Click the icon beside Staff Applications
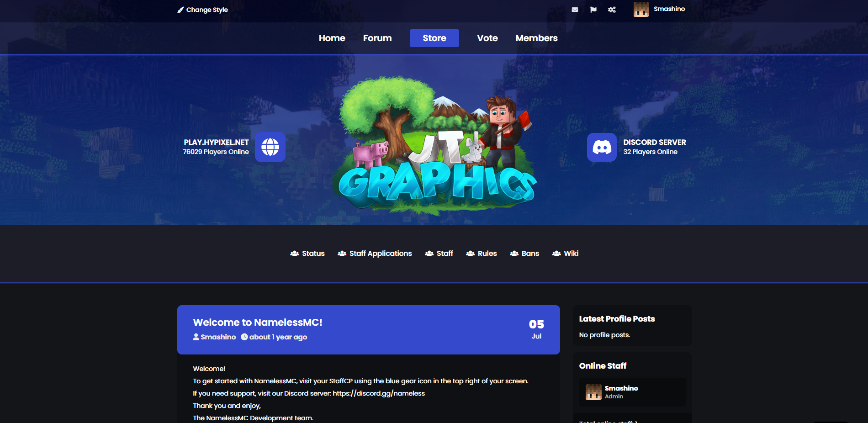The height and width of the screenshot is (423, 868). 342,253
